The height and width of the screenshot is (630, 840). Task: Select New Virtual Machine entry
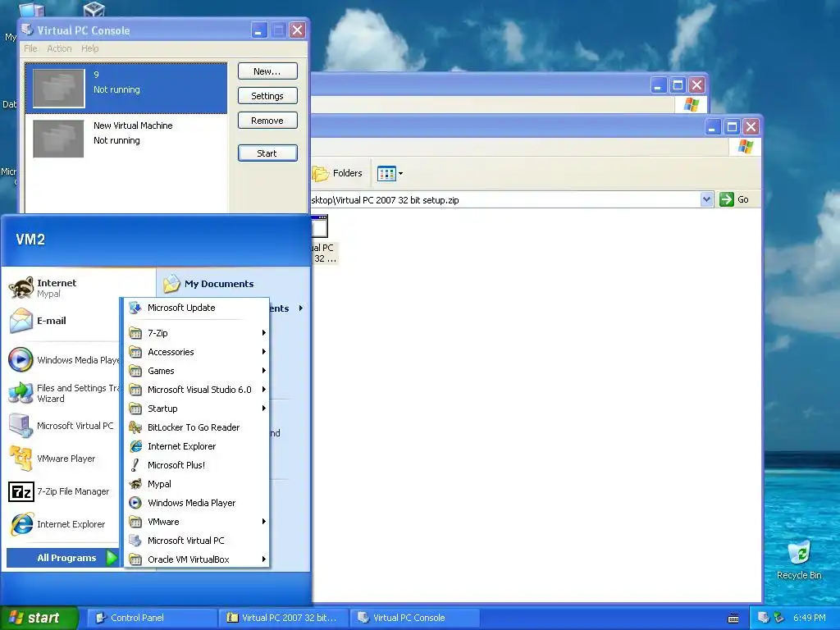coord(126,138)
